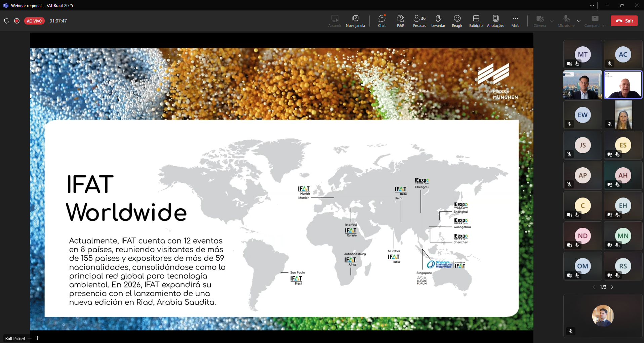The width and height of the screenshot is (644, 343).
Task: Select the AH participant tile
Action: (x=623, y=175)
